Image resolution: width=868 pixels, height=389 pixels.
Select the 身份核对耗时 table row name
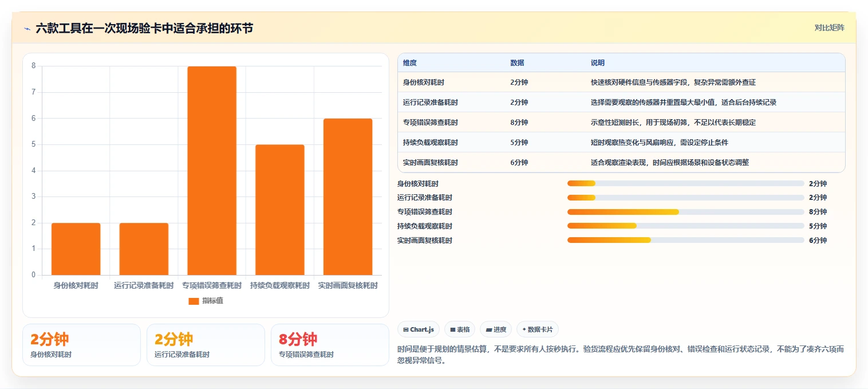[x=423, y=82]
